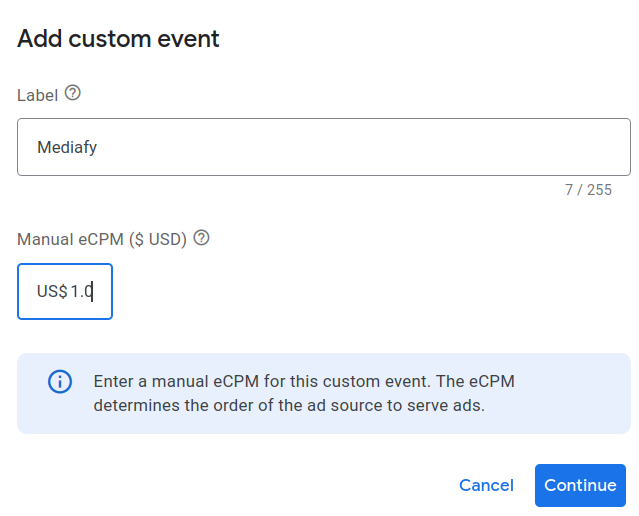Viewport: 639px width, 516px height.
Task: Click the "Manual eCPM ($ USD)" caption
Action: point(102,239)
